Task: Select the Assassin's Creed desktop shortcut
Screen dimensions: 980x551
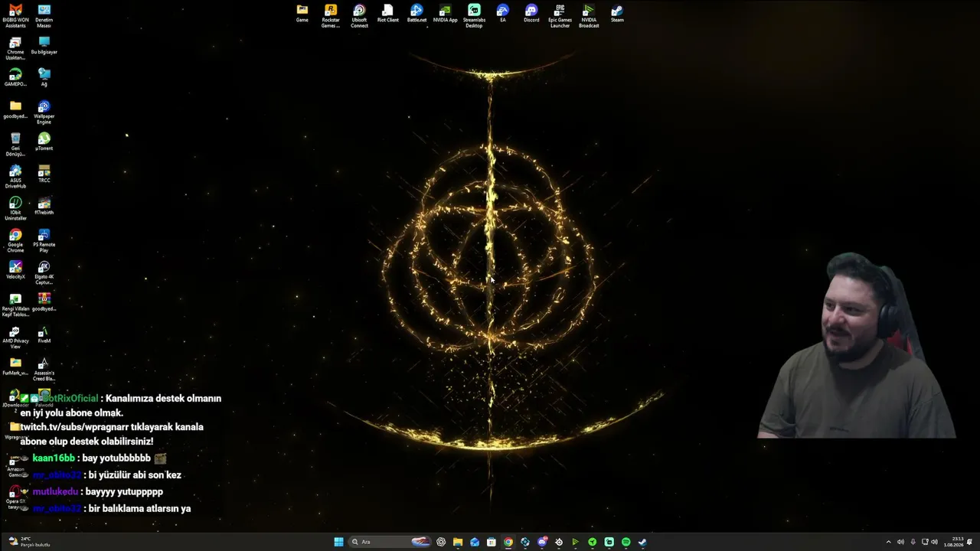Action: coord(44,370)
